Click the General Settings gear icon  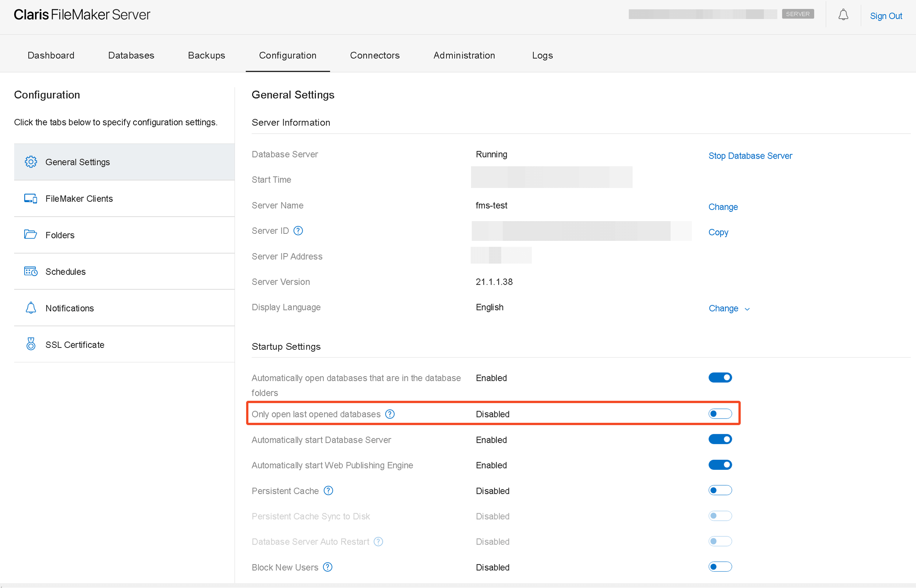pos(31,162)
